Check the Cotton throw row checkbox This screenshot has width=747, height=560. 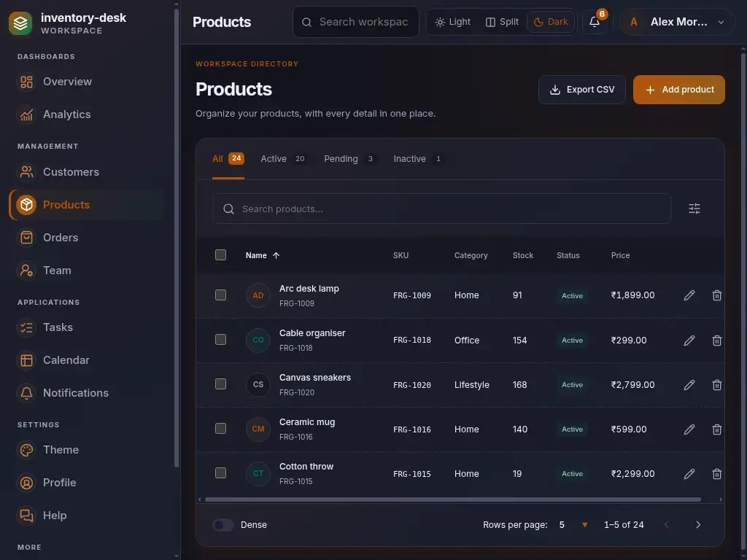click(x=220, y=472)
